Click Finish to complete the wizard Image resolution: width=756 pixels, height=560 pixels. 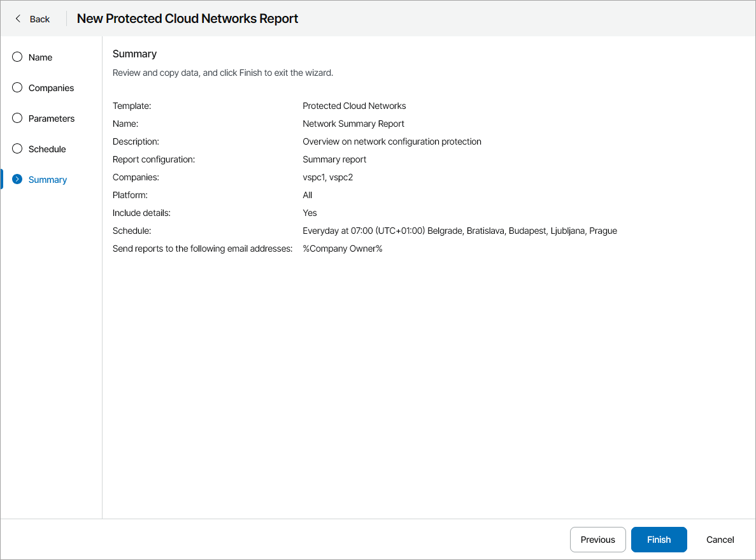click(659, 539)
